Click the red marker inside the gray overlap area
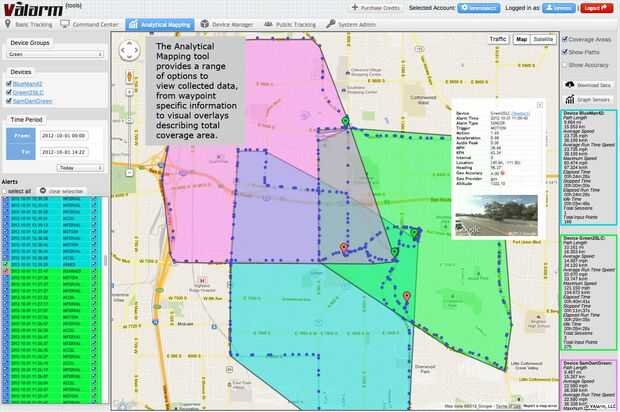Image resolution: width=620 pixels, height=412 pixels. 344,248
